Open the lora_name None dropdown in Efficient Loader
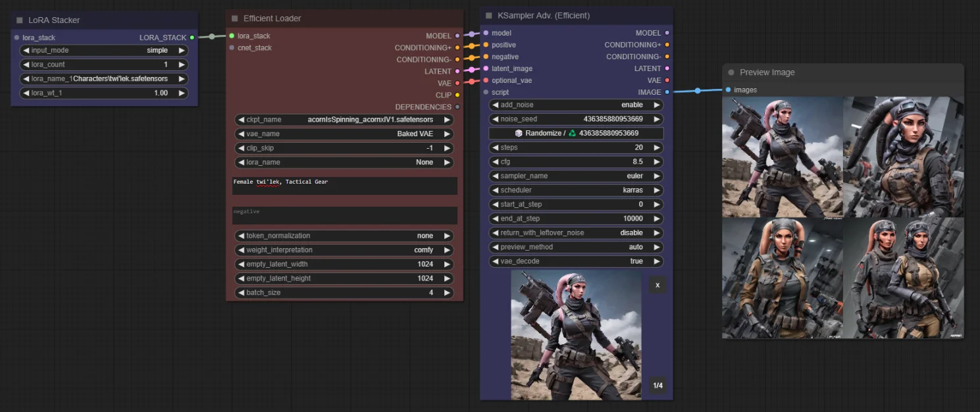 (344, 162)
